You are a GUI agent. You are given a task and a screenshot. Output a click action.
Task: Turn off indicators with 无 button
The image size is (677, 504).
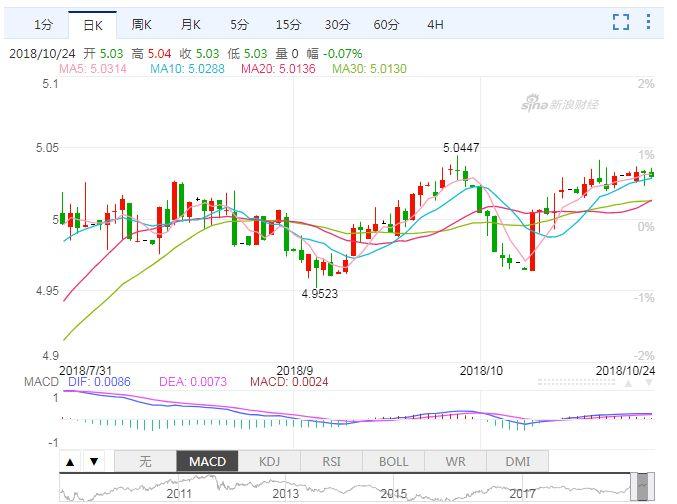pyautogui.click(x=145, y=461)
